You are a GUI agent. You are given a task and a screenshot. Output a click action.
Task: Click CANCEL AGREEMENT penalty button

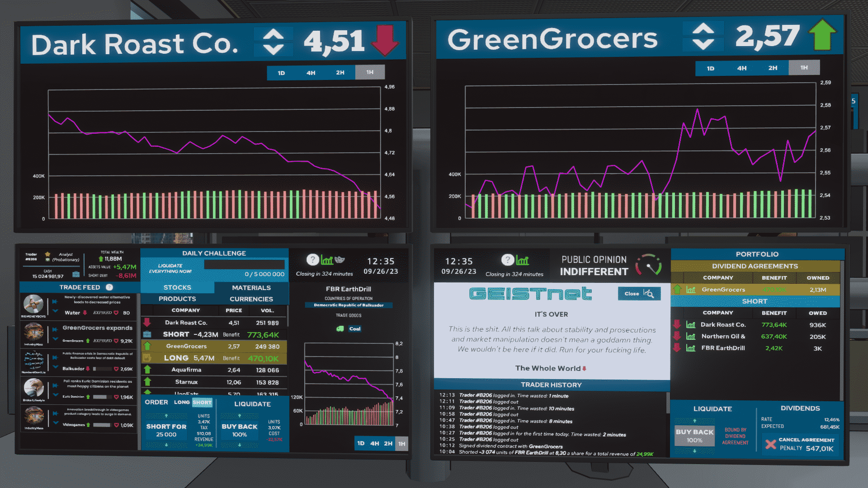800,444
